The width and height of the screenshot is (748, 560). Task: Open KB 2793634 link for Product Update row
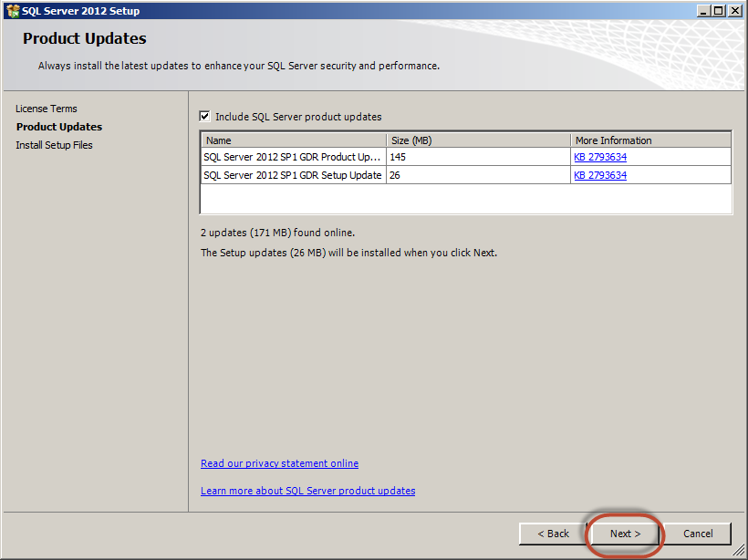click(600, 157)
